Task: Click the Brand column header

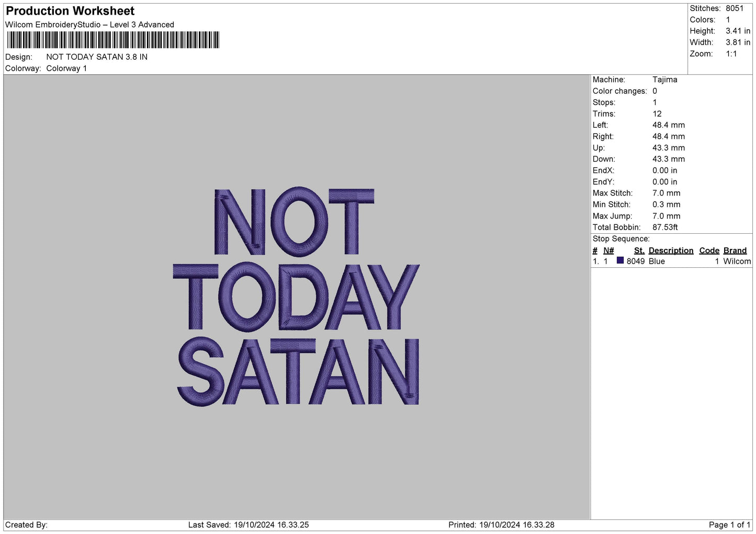Action: 735,251
